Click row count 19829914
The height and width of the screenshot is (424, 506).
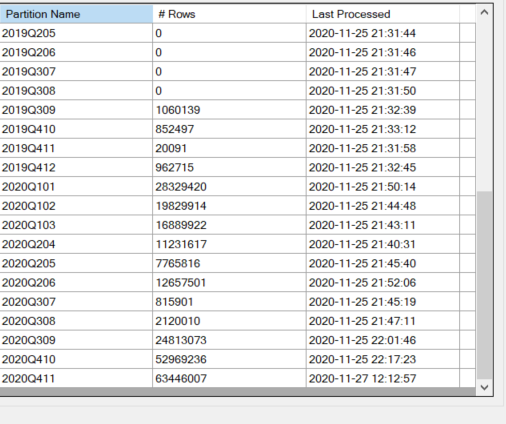(x=181, y=206)
